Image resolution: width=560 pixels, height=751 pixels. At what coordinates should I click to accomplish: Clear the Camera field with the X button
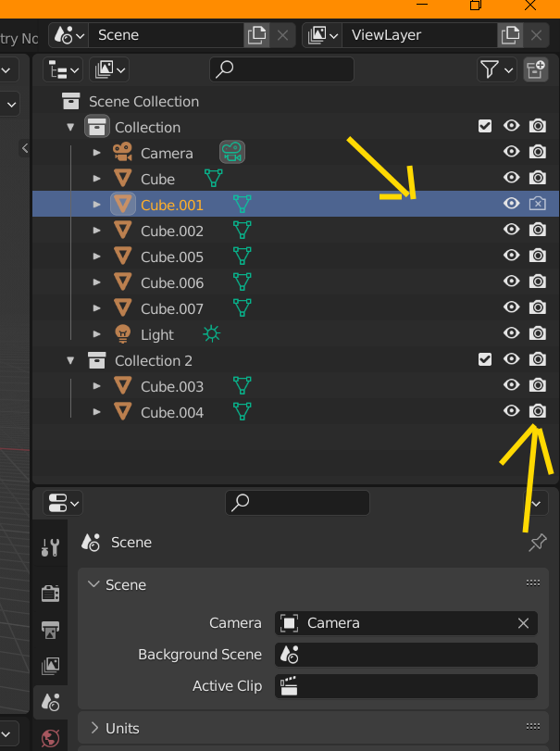(523, 623)
